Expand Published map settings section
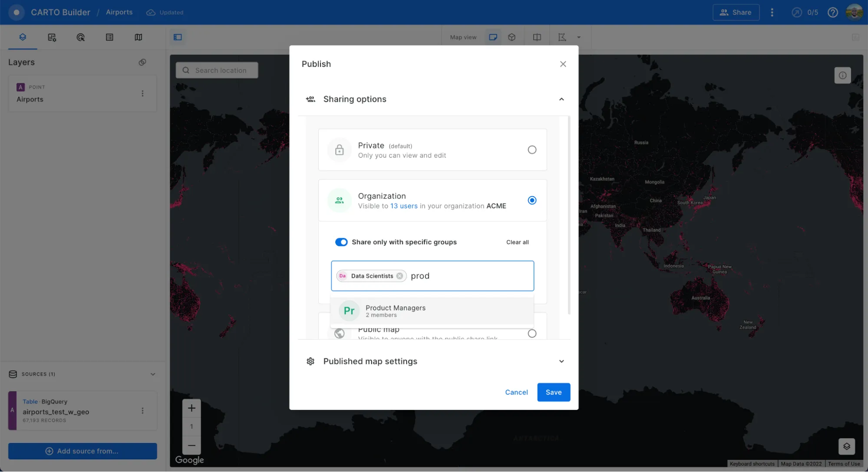Screen dimensions: 868x472 [561, 361]
